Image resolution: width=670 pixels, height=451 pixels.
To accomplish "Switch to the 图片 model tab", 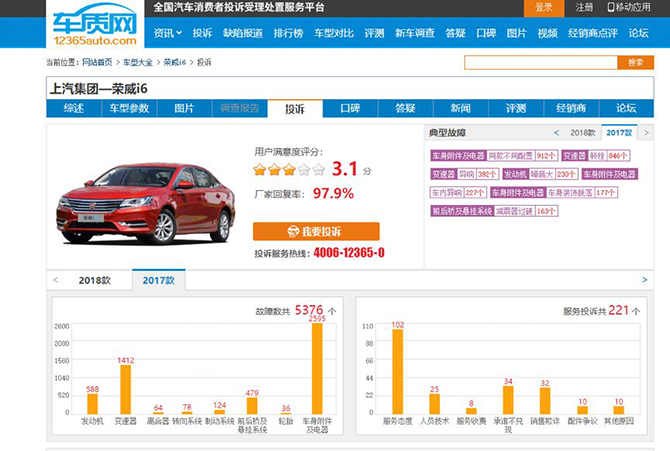I will 184,108.
